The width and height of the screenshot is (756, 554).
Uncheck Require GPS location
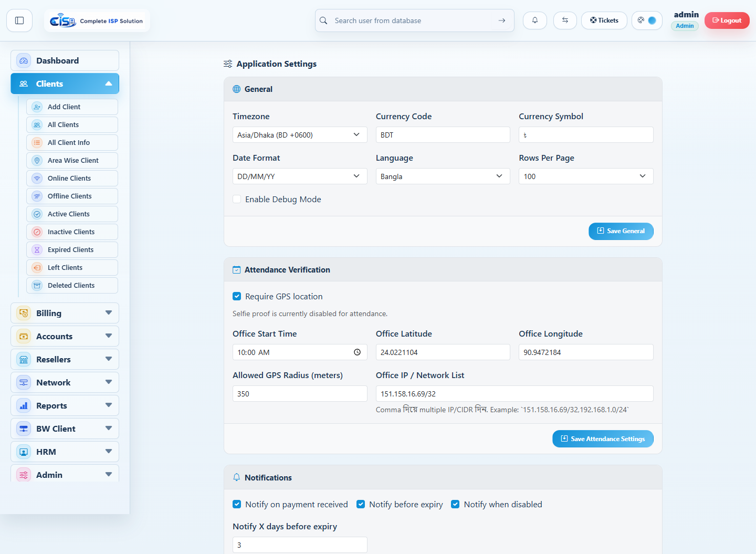[237, 296]
